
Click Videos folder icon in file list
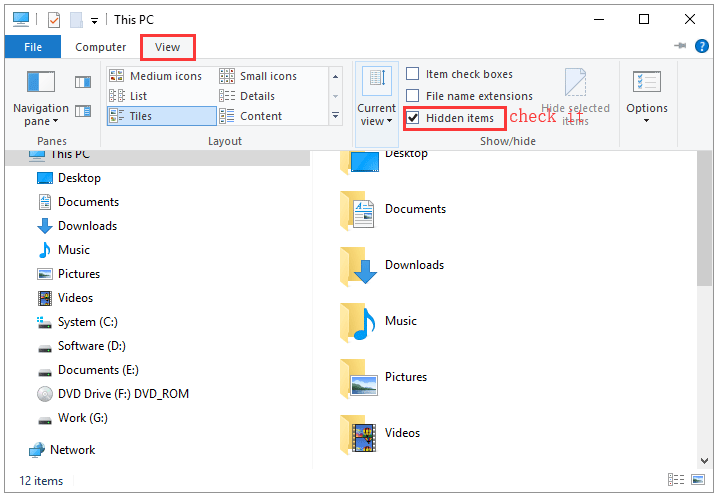click(359, 434)
